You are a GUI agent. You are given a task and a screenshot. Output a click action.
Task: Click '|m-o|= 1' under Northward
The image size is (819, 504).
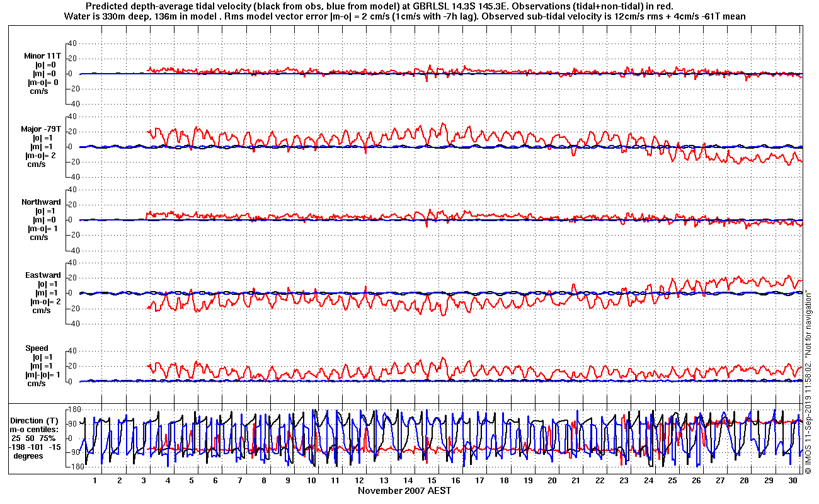click(42, 229)
